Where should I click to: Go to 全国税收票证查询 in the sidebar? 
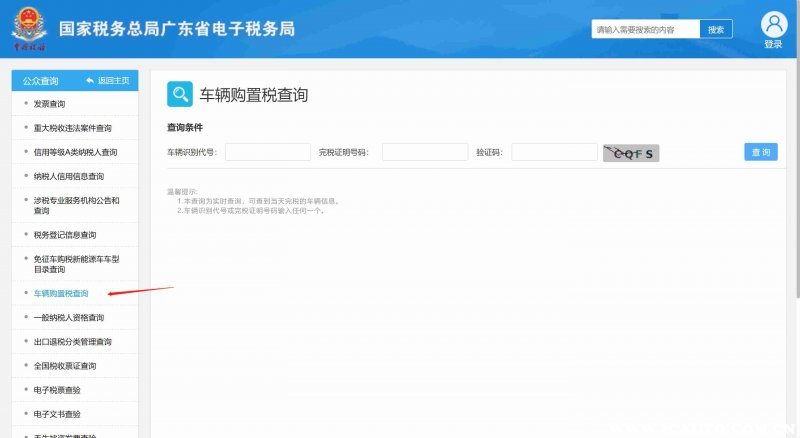point(65,366)
